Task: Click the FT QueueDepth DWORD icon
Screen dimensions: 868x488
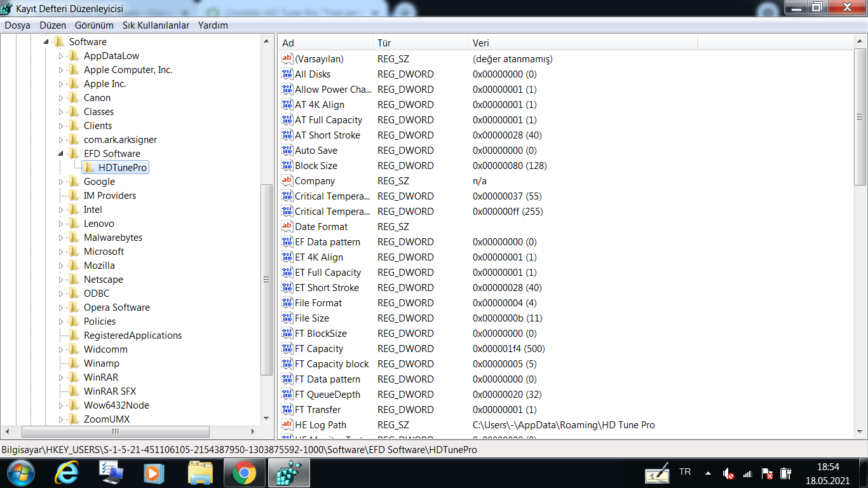Action: coord(287,395)
